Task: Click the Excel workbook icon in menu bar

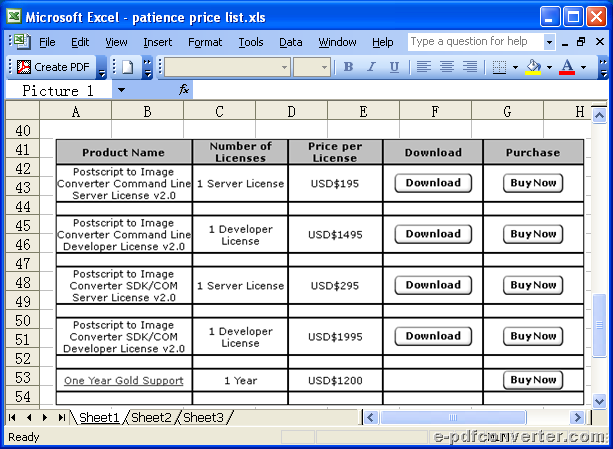Action: (x=22, y=41)
